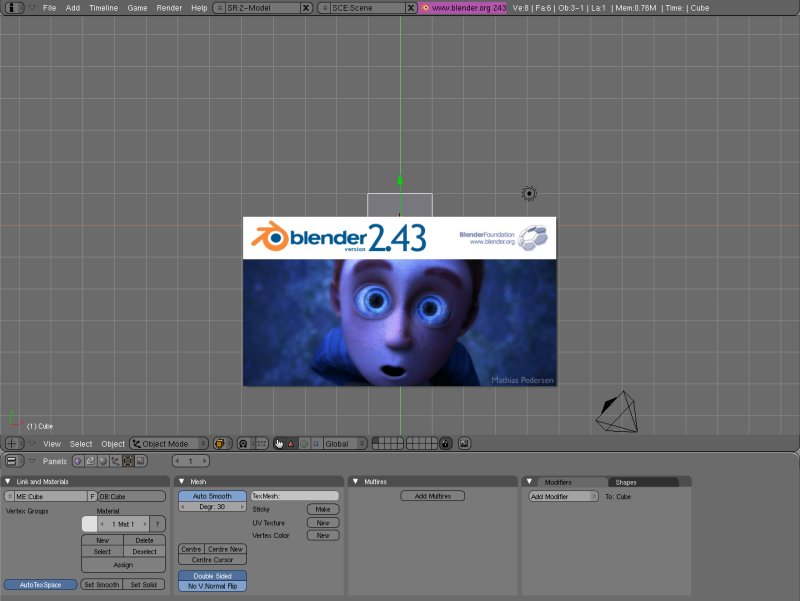The image size is (800, 601).
Task: Click the camera object in the viewport
Action: point(617,412)
